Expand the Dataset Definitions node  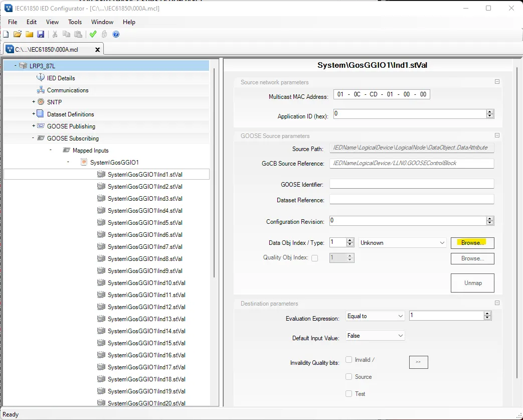[34, 114]
